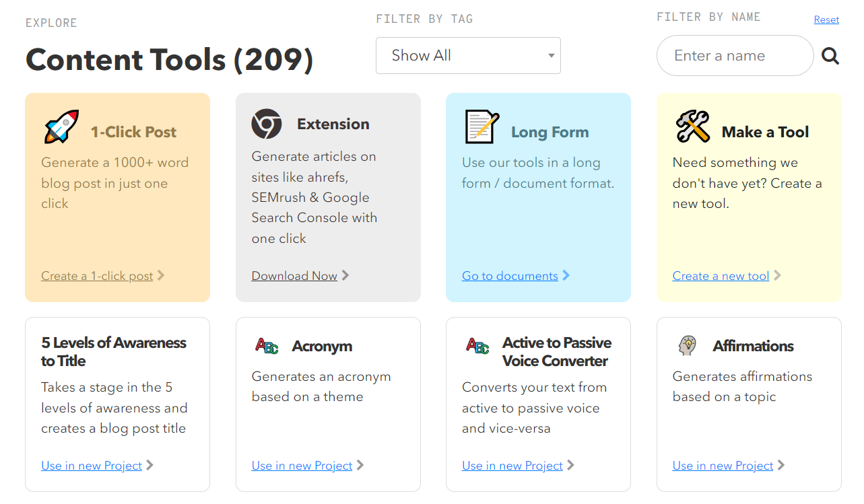The image size is (864, 504).
Task: Click the hammer and wrench Make a Tool icon
Action: (x=693, y=127)
